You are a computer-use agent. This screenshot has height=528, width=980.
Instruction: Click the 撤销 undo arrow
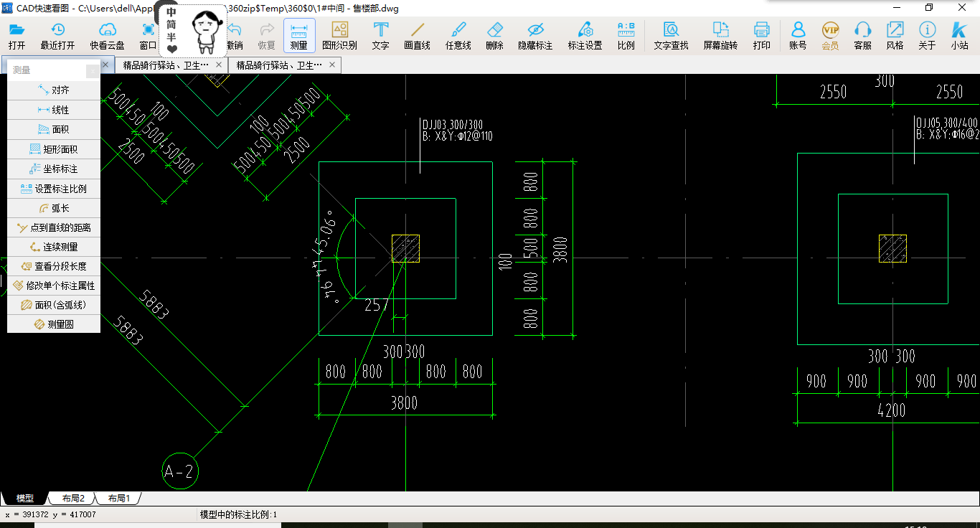[235, 36]
